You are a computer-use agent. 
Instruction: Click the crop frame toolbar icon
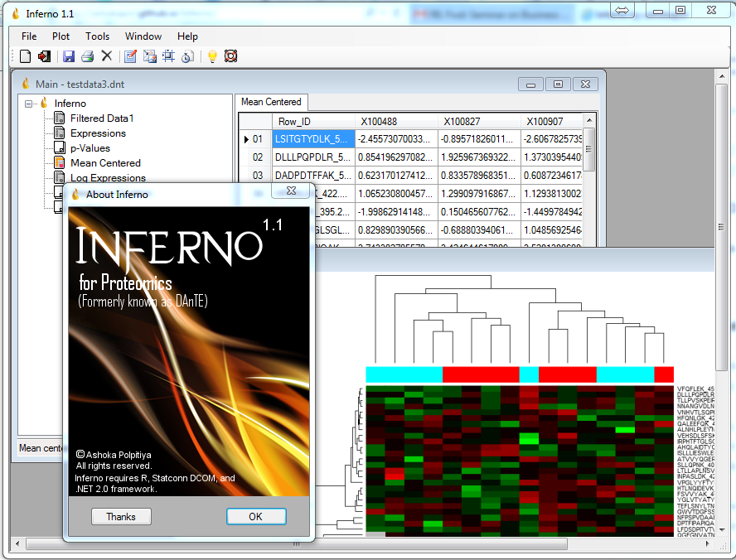168,56
